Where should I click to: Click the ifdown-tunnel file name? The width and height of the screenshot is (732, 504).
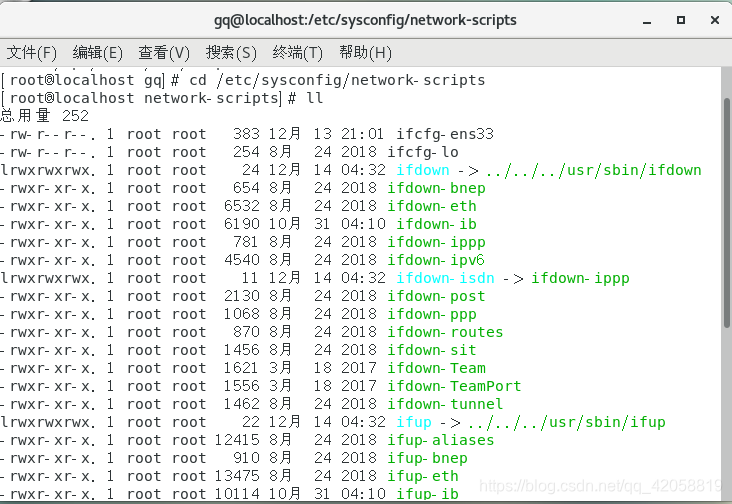(x=445, y=404)
